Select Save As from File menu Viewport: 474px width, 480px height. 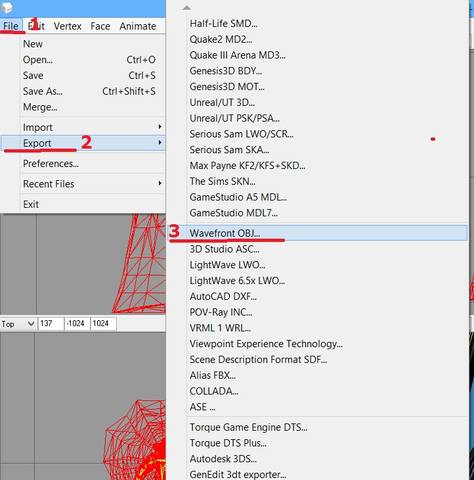[x=83, y=91]
